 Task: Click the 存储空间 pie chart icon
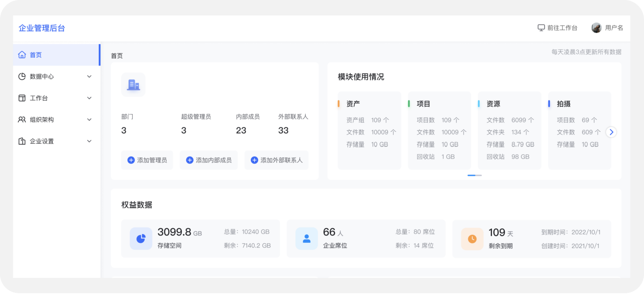pyautogui.click(x=141, y=238)
